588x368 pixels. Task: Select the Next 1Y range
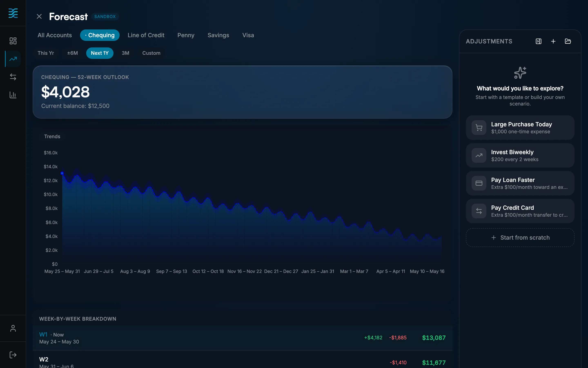(x=100, y=53)
